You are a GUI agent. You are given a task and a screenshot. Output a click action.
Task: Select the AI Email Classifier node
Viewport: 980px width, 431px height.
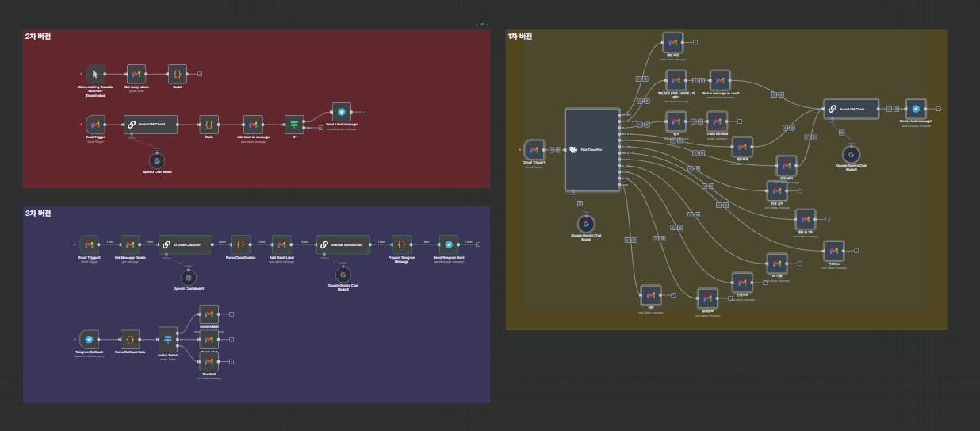point(186,245)
